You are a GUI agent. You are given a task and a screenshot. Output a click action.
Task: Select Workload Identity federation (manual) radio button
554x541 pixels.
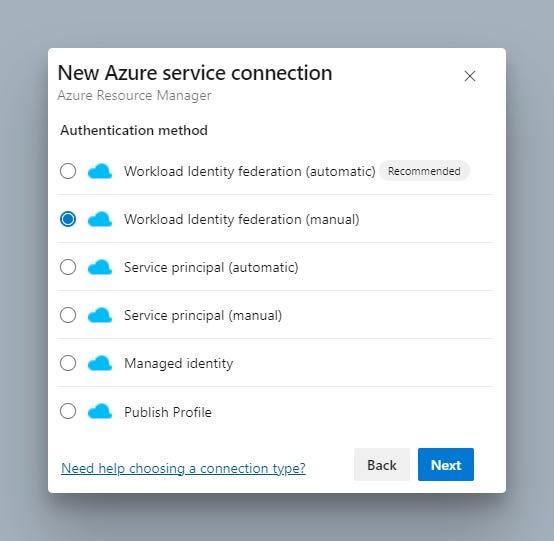(68, 219)
